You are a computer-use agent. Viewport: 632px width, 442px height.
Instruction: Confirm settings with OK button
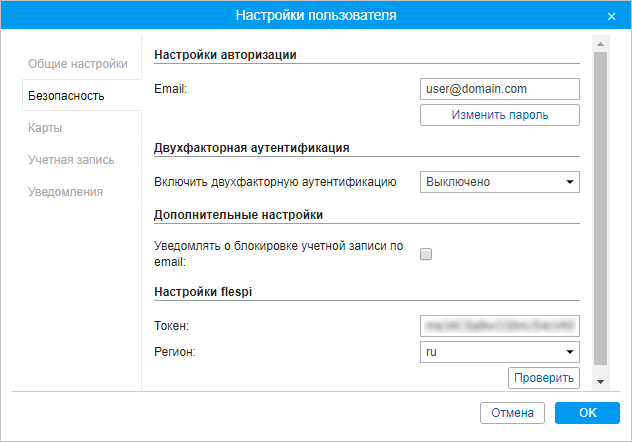click(588, 413)
